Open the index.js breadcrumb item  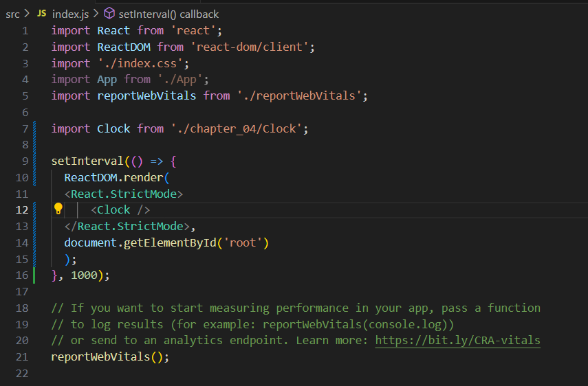[x=71, y=14]
